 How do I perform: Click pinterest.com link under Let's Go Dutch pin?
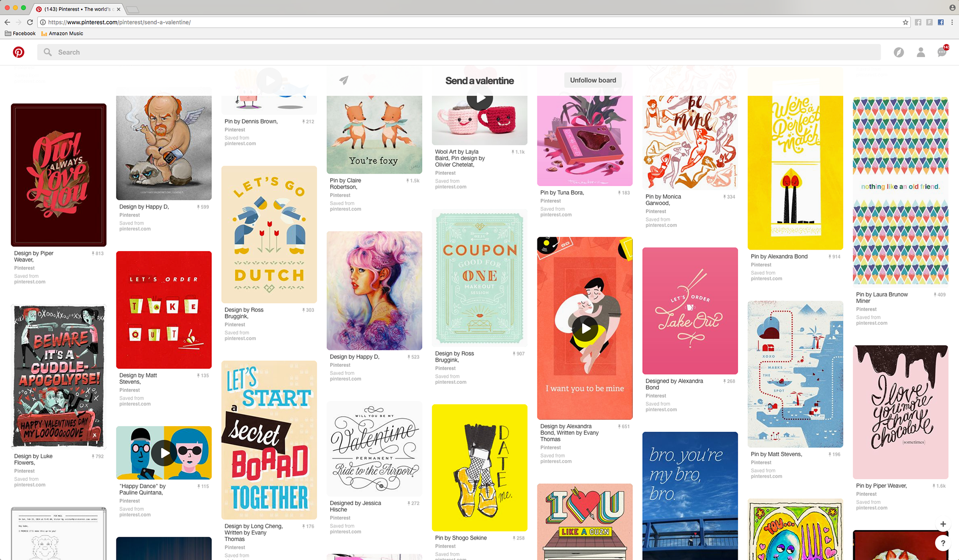(x=240, y=338)
